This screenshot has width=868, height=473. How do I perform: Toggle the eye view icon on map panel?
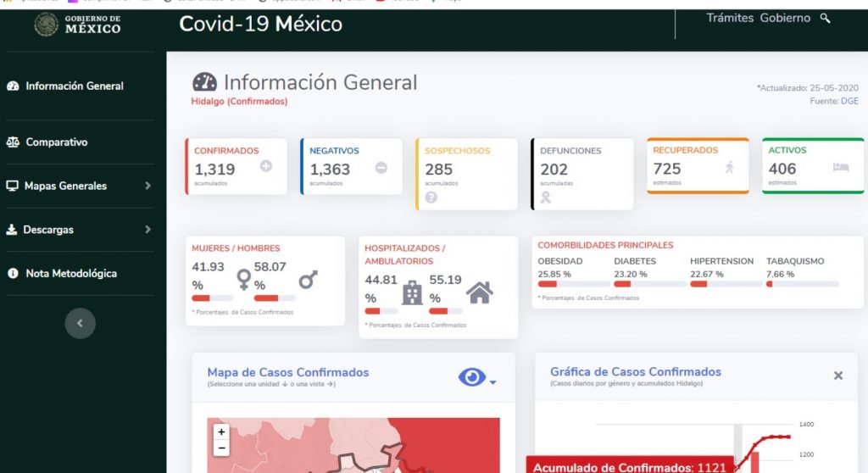point(471,377)
